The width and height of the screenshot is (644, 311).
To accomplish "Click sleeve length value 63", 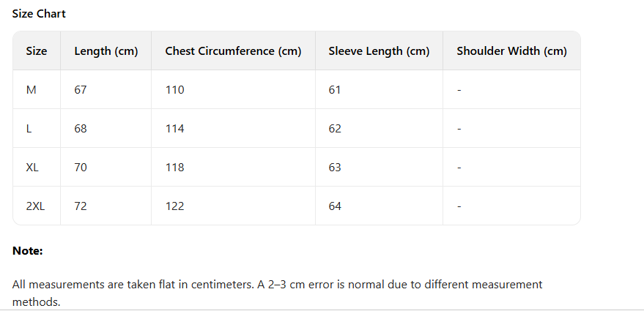I will click(x=335, y=168).
